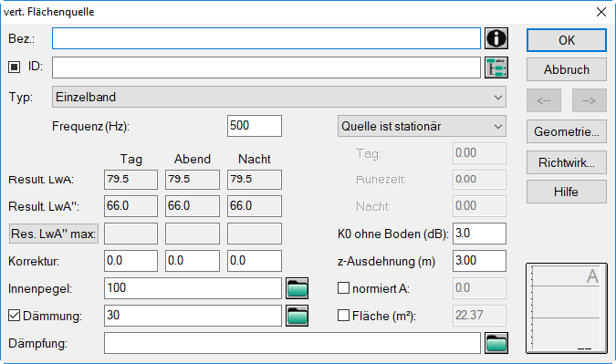Click the Fläche value 22.37

(479, 316)
